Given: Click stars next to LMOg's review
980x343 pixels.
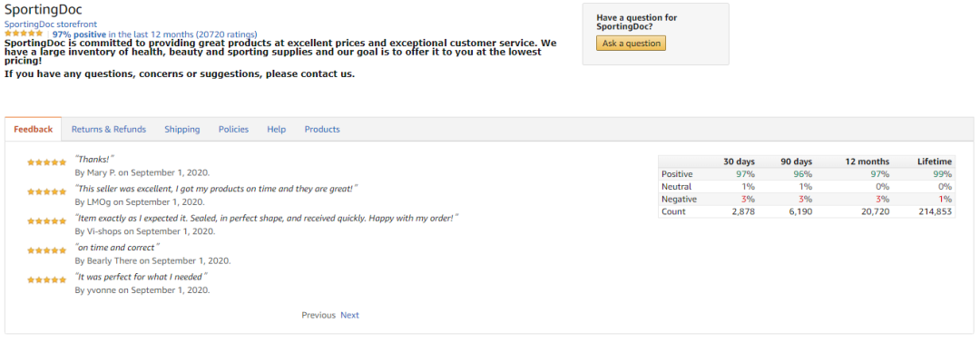Looking at the screenshot, I should tap(47, 191).
